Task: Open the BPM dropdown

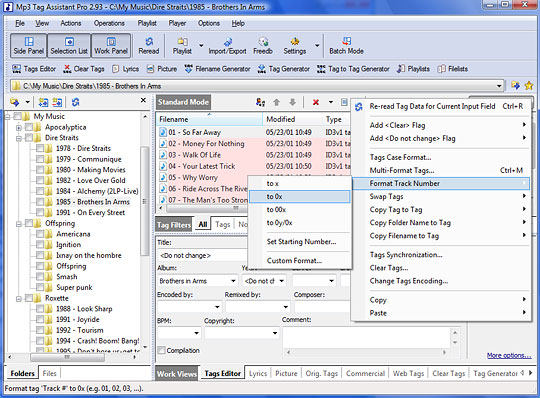Action: [x=196, y=333]
